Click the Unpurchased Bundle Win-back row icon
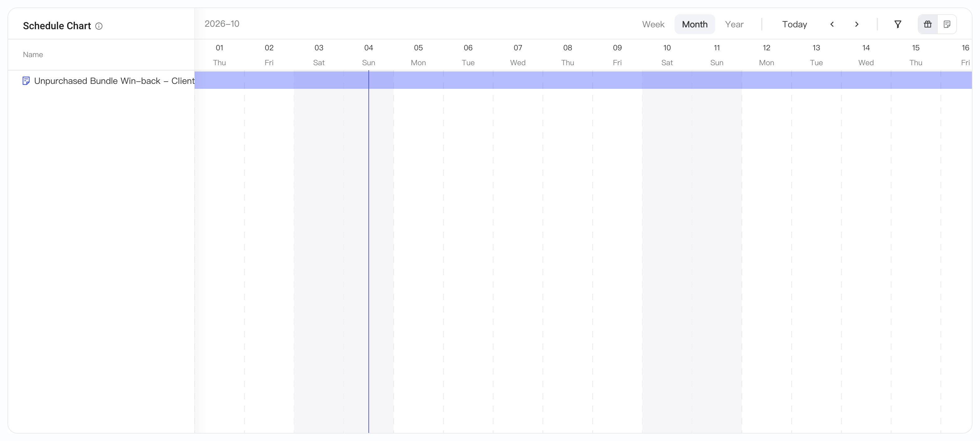The width and height of the screenshot is (980, 441). pyautogui.click(x=26, y=81)
